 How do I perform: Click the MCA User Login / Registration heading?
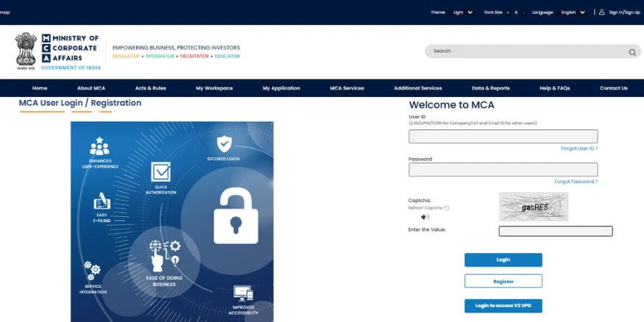tap(80, 103)
